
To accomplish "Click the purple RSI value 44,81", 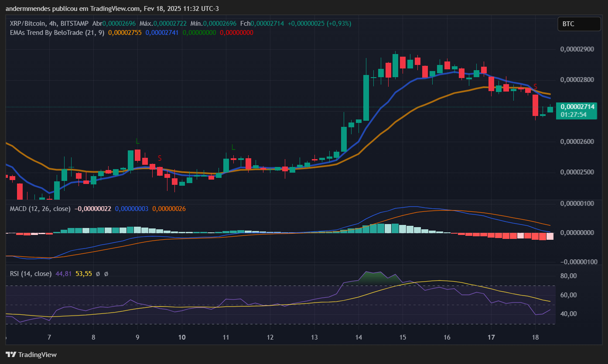I will [64, 274].
